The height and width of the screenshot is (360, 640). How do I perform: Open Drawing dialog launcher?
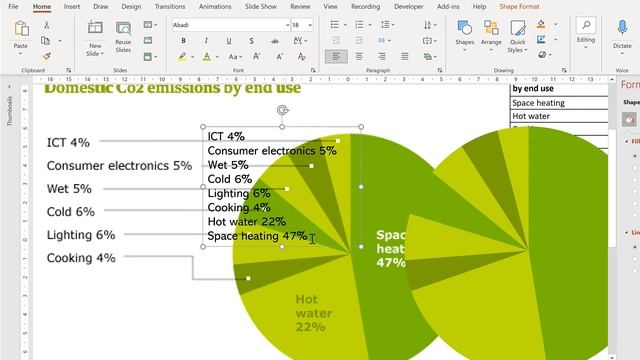click(564, 70)
